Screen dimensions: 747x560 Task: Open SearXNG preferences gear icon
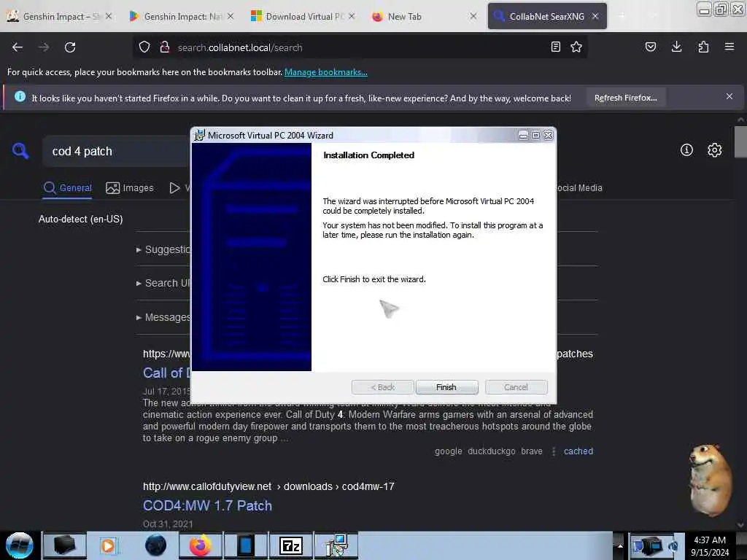(x=715, y=150)
